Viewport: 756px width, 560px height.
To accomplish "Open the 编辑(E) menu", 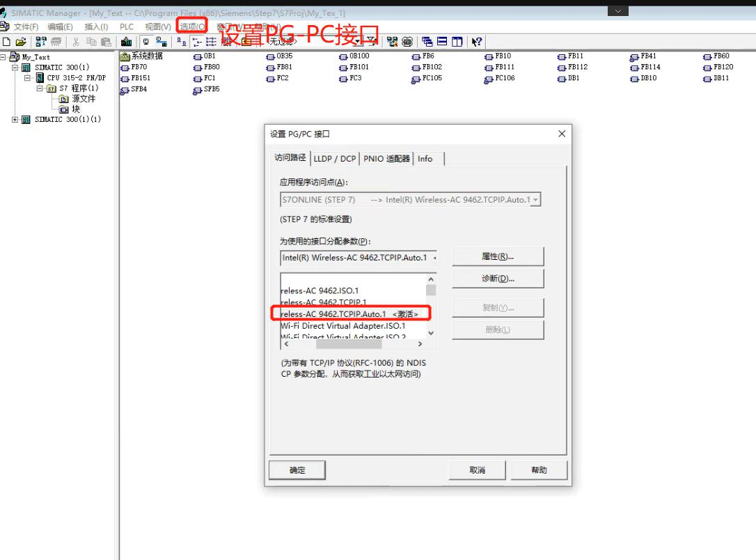I will click(61, 26).
